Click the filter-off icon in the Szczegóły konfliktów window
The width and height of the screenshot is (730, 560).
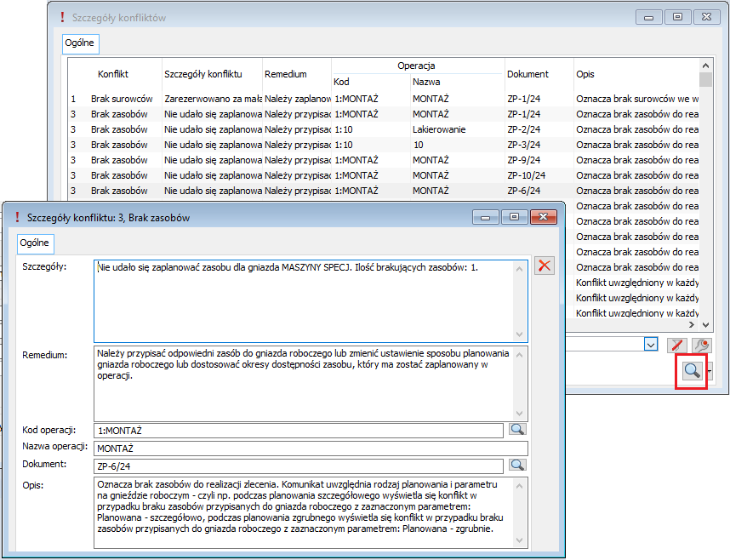tap(677, 345)
